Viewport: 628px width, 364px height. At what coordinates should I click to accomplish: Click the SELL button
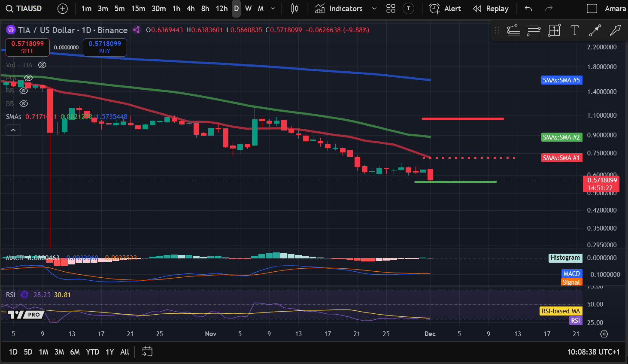point(27,47)
